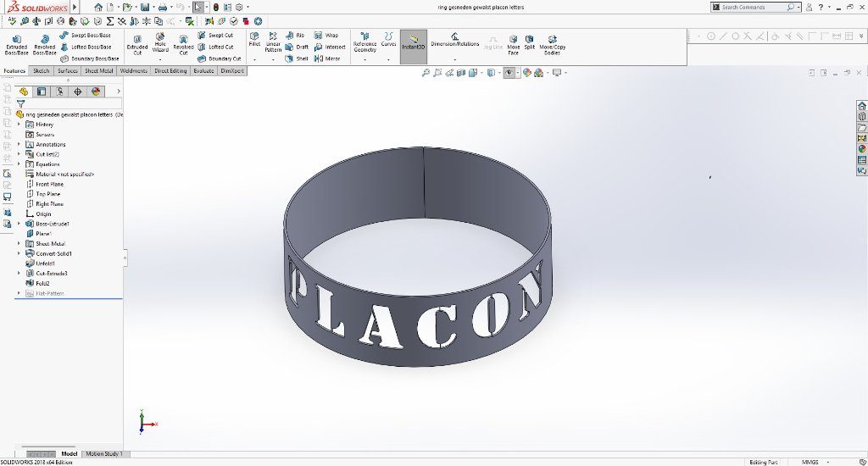Open the Evaluate ribbon tab
Screen dimensions: 868x466
(203, 71)
